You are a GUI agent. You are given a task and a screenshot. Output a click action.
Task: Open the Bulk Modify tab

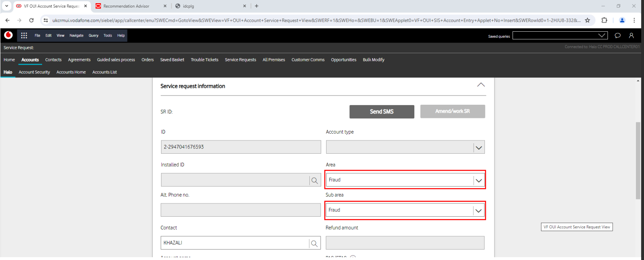pos(373,60)
